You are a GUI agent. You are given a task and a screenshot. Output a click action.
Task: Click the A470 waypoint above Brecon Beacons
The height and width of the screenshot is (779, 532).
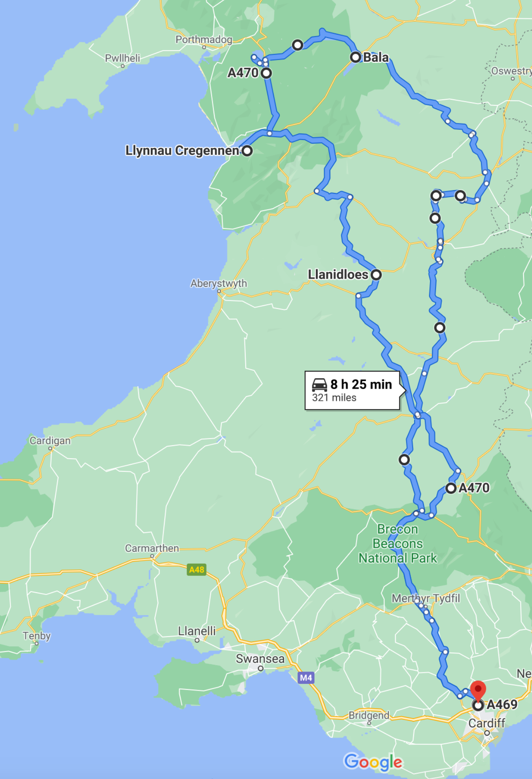pyautogui.click(x=451, y=488)
